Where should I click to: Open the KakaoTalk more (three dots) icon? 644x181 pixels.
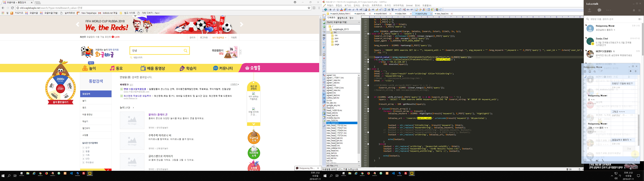coord(608,10)
